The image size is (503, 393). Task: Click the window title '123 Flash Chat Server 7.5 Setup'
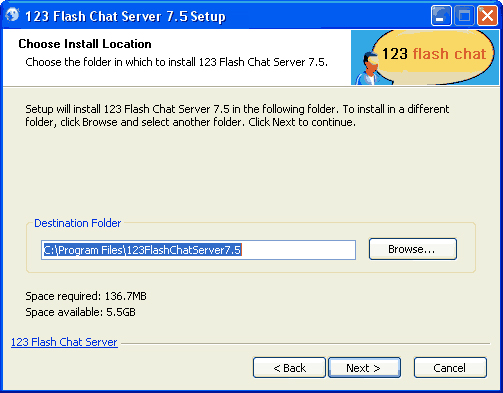pos(125,16)
